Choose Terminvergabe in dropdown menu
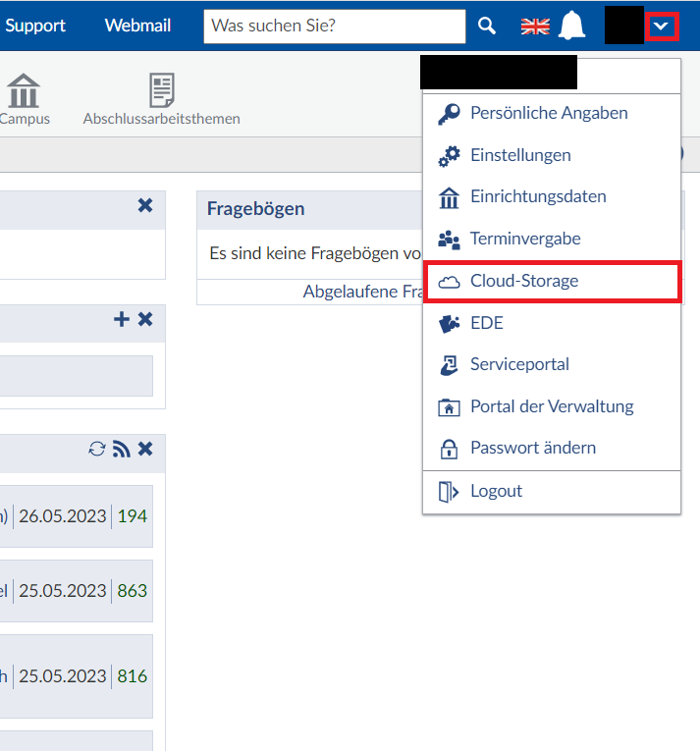The image size is (700, 751). click(x=525, y=239)
